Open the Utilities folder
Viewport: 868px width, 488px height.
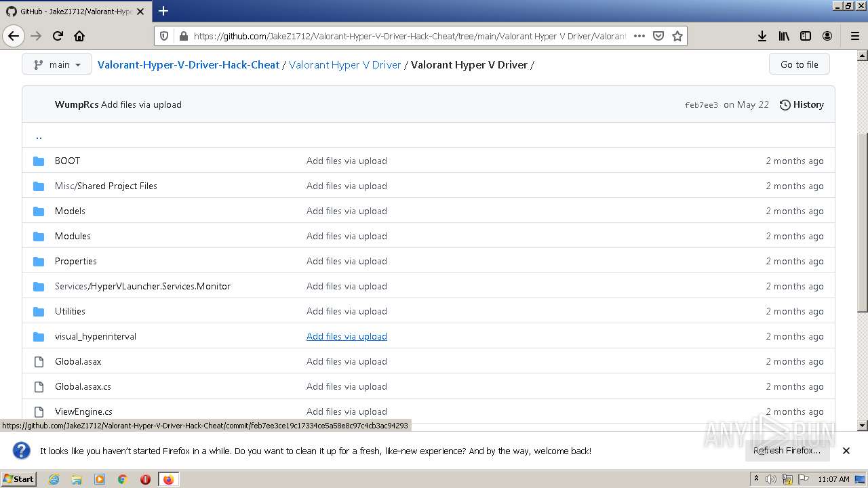(x=70, y=311)
